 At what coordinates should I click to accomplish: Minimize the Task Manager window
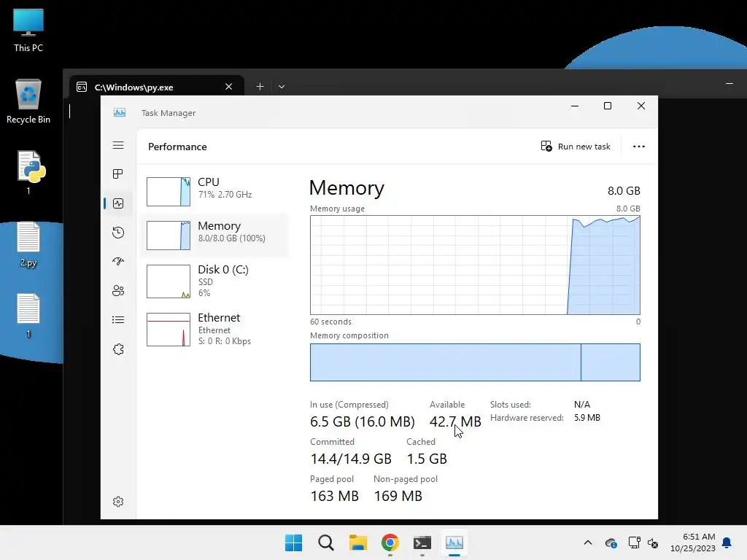(575, 106)
